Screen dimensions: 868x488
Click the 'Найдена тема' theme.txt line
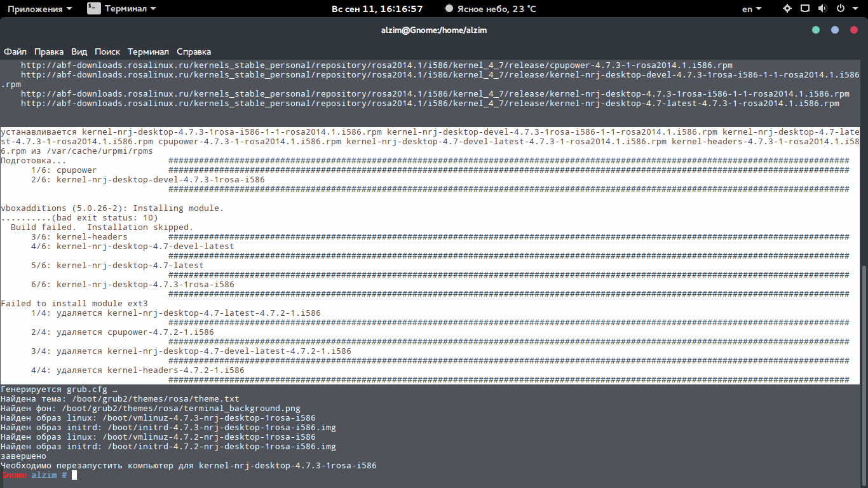tap(120, 399)
